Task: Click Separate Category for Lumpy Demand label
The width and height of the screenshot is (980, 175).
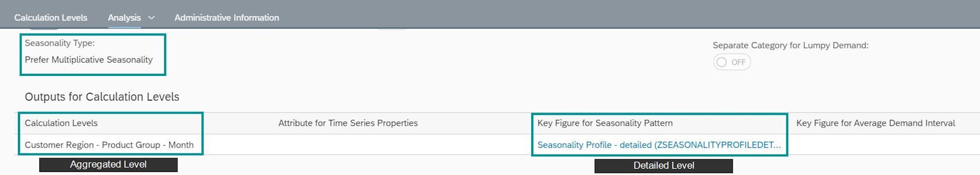Action: coord(790,45)
